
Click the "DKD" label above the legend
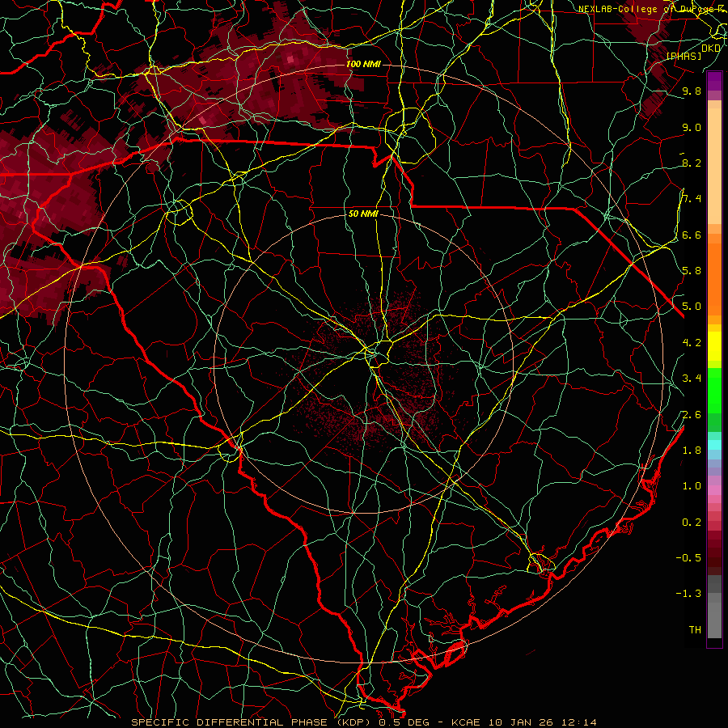[710, 49]
